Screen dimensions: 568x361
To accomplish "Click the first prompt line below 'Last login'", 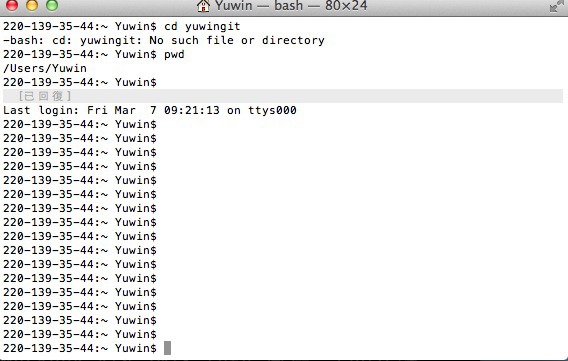I will pyautogui.click(x=80, y=124).
